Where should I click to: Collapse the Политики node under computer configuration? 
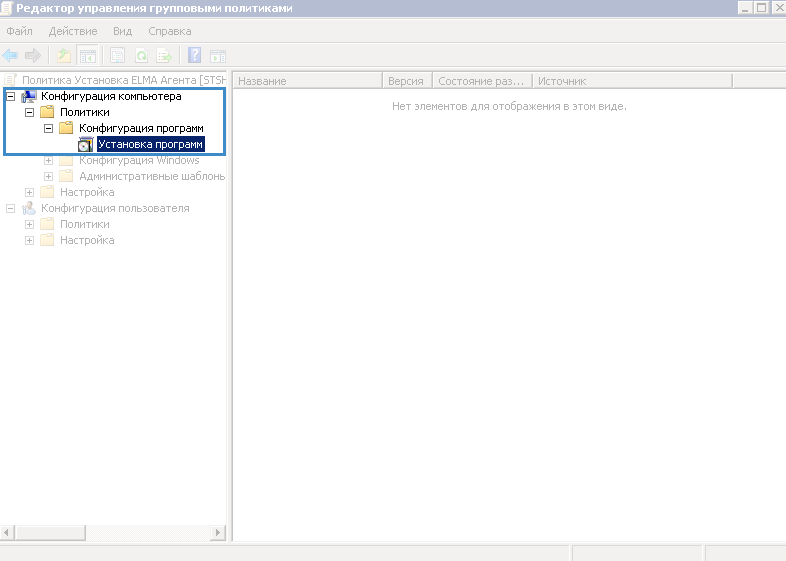(x=30, y=113)
